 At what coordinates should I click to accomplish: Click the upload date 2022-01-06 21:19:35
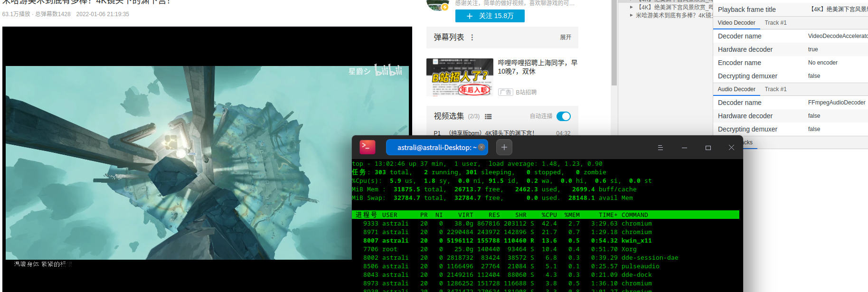tap(103, 14)
